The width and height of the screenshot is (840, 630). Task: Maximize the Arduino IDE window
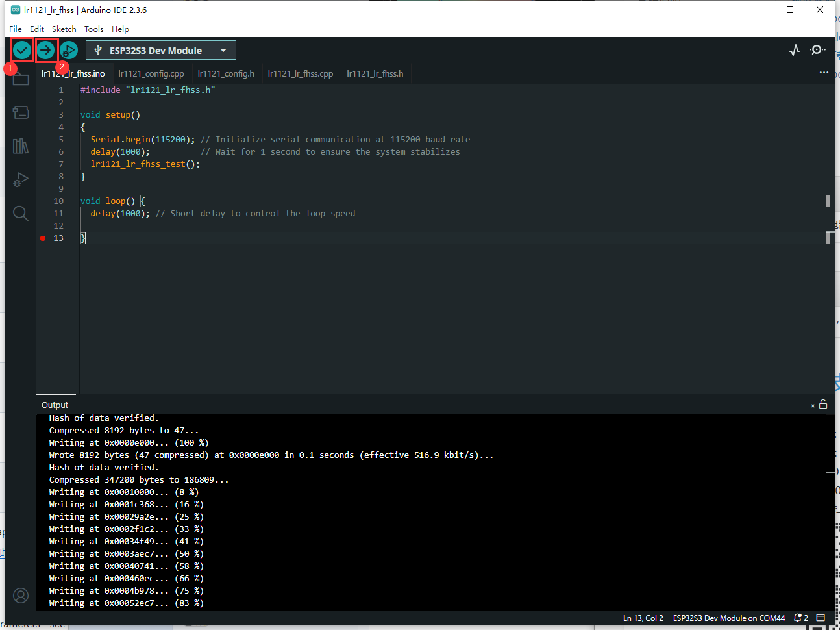(790, 10)
